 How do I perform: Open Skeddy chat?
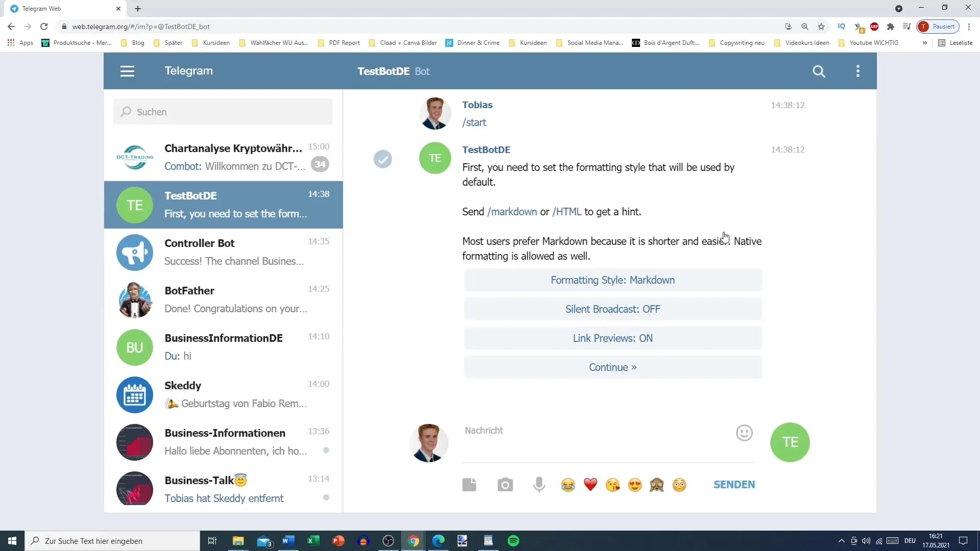(223, 394)
